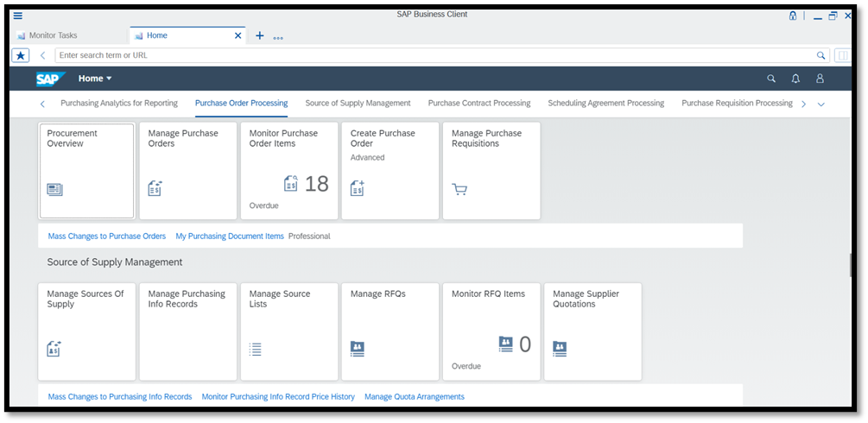Open the Manage Quota Arrangements link
This screenshot has width=868, height=423.
(x=415, y=396)
